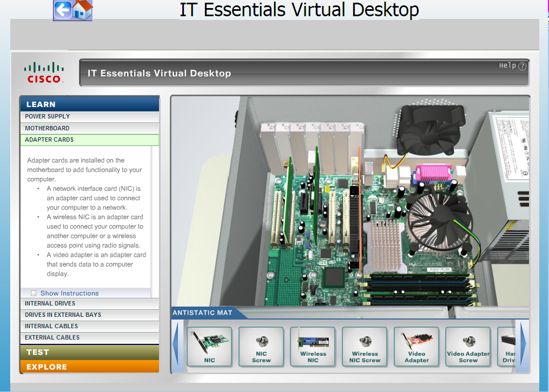Image resolution: width=549 pixels, height=392 pixels.
Task: Switch to the TEST mode tab
Action: (x=90, y=352)
